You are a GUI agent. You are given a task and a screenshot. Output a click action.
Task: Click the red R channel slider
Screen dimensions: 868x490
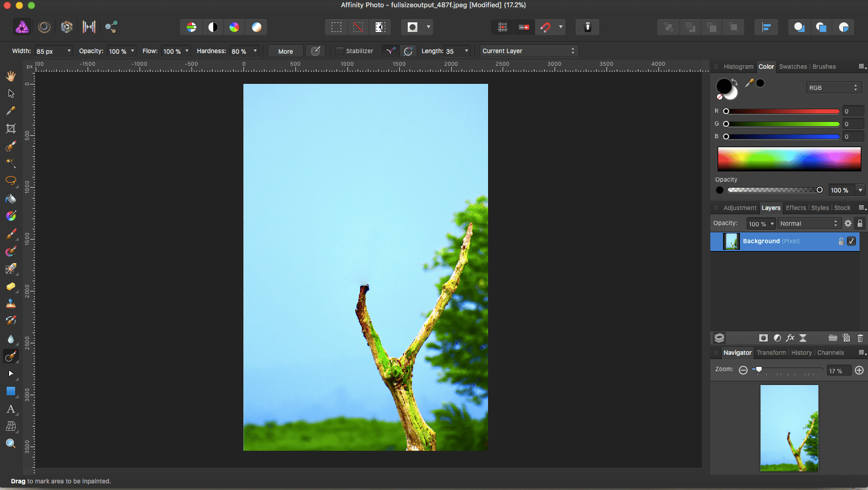[782, 112]
